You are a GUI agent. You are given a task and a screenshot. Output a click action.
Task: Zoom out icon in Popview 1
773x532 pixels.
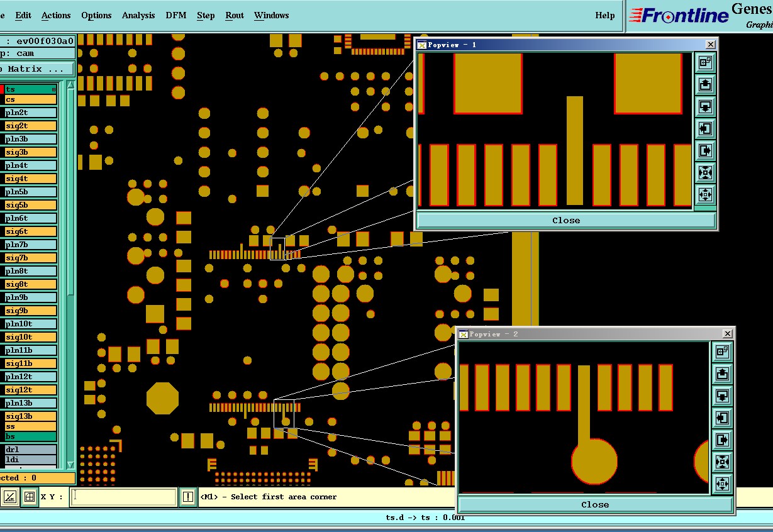[x=705, y=194]
